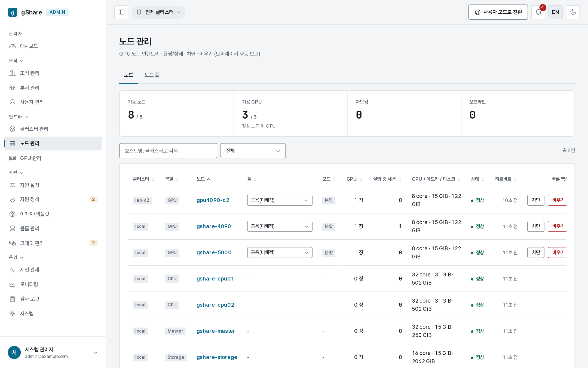Open 조직 관리 in the sidebar
The height and width of the screenshot is (368, 588).
[x=53, y=73]
